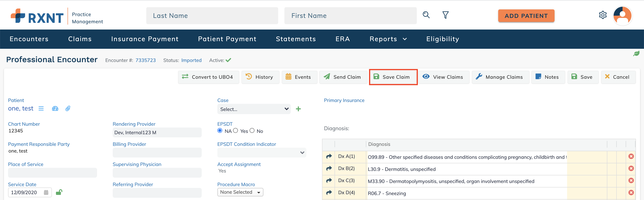
Task: Open the Reports menu
Action: click(x=388, y=39)
